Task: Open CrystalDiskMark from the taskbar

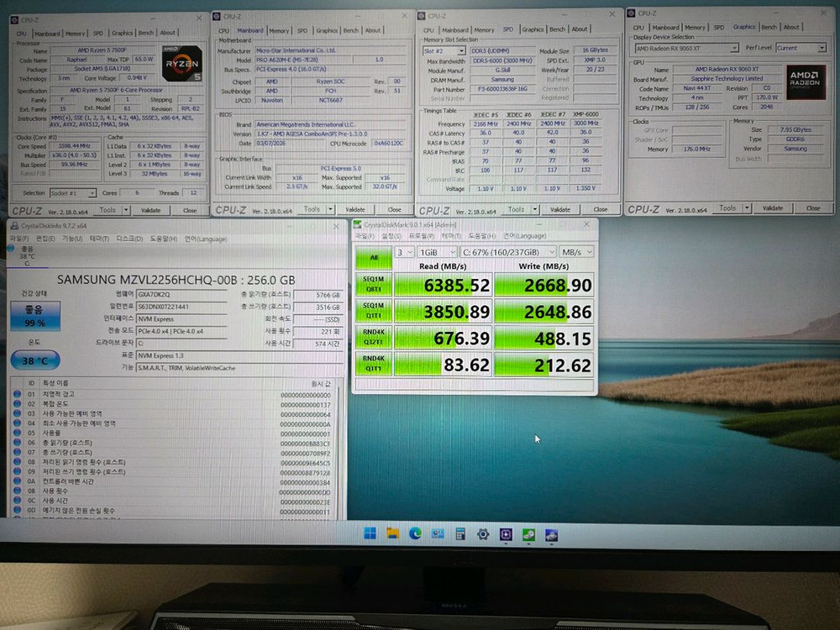Action: click(x=528, y=533)
